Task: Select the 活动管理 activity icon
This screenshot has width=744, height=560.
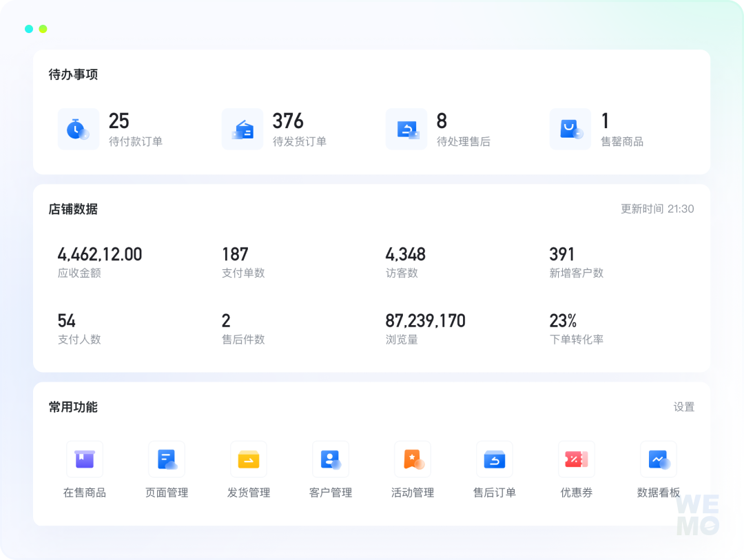Action: [413, 459]
